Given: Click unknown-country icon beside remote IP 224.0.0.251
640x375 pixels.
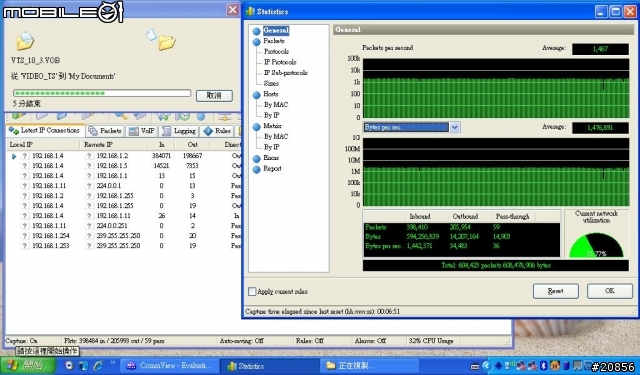Looking at the screenshot, I should (89, 226).
